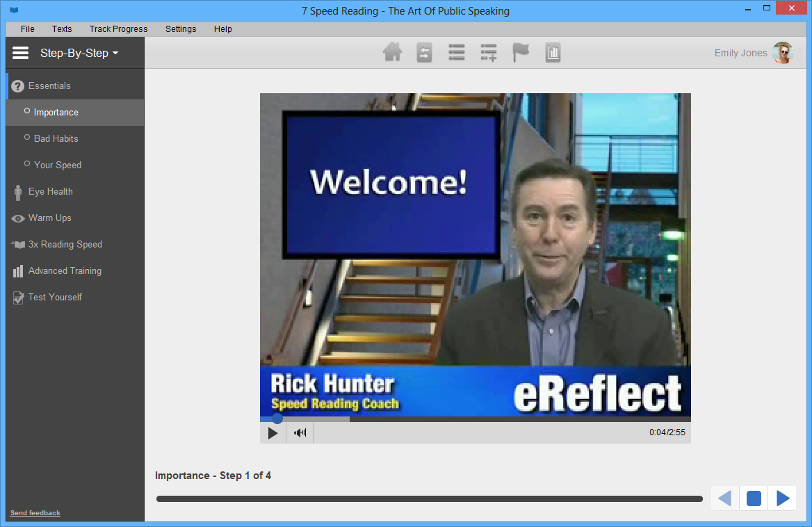This screenshot has width=812, height=527.
Task: Open the Texts menu
Action: (62, 29)
